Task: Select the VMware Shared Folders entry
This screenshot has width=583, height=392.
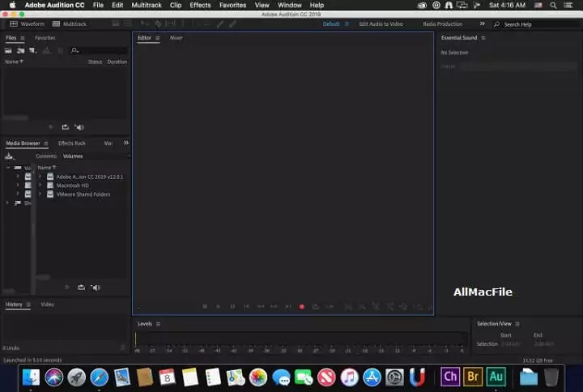Action: point(83,194)
